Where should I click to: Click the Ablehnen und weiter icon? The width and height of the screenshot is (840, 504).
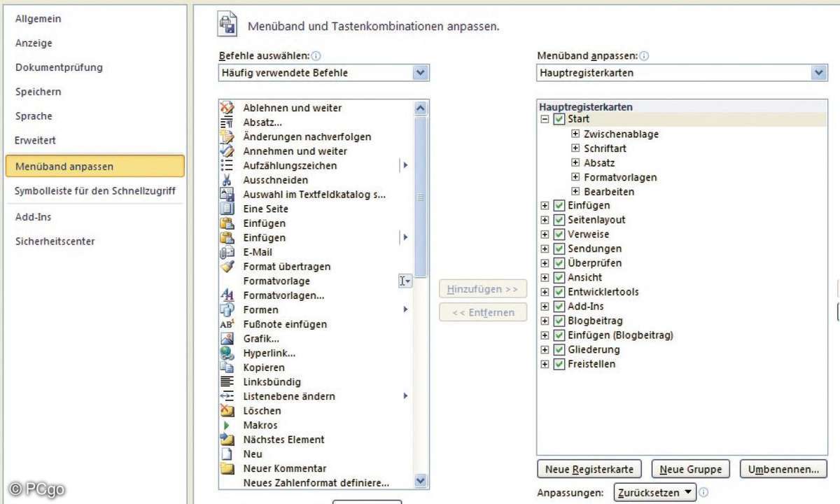coord(227,108)
